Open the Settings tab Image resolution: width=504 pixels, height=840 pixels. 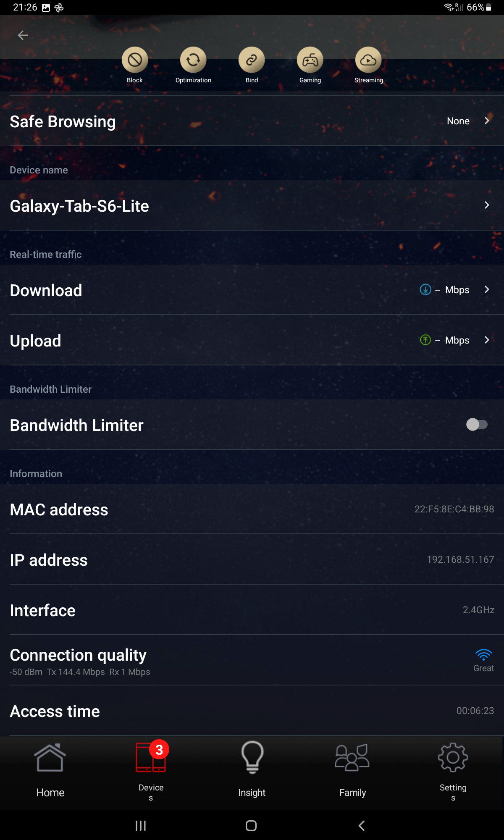(x=453, y=772)
